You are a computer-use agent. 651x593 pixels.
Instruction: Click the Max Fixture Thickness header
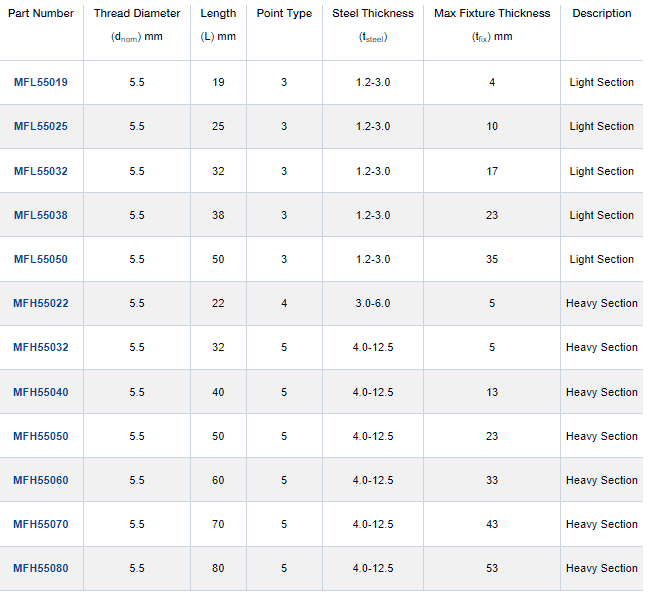[492, 14]
